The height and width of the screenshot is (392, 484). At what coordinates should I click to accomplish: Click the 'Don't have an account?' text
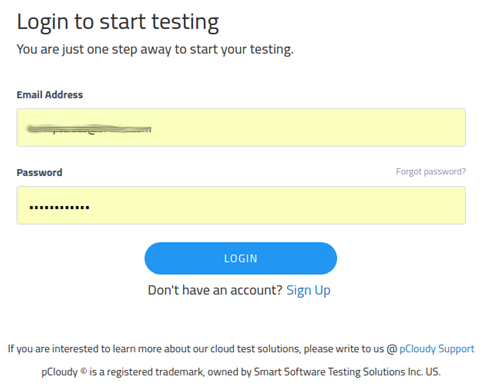coord(215,290)
